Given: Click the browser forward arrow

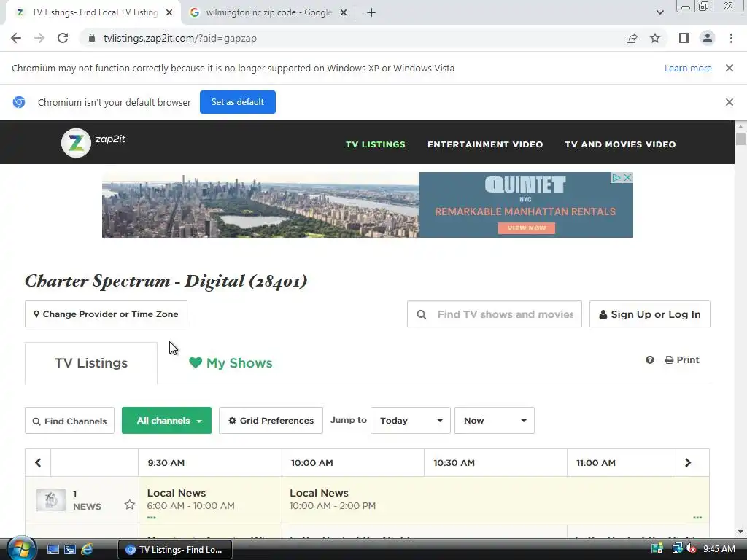Looking at the screenshot, I should point(39,38).
